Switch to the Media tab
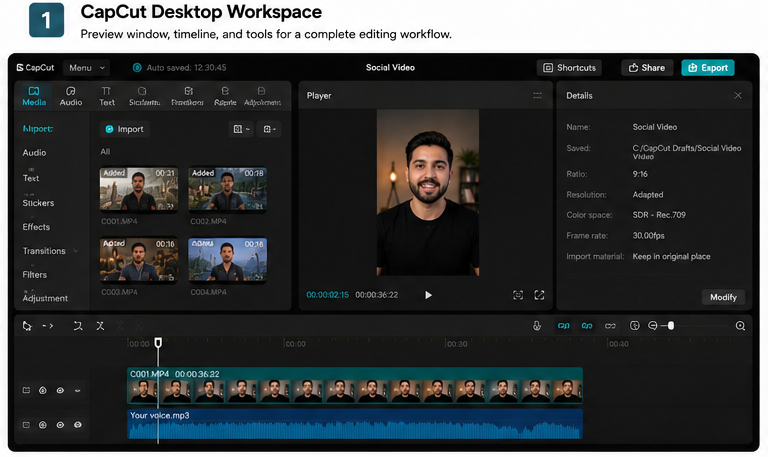Viewport: 768px width, 457px height. pyautogui.click(x=34, y=96)
